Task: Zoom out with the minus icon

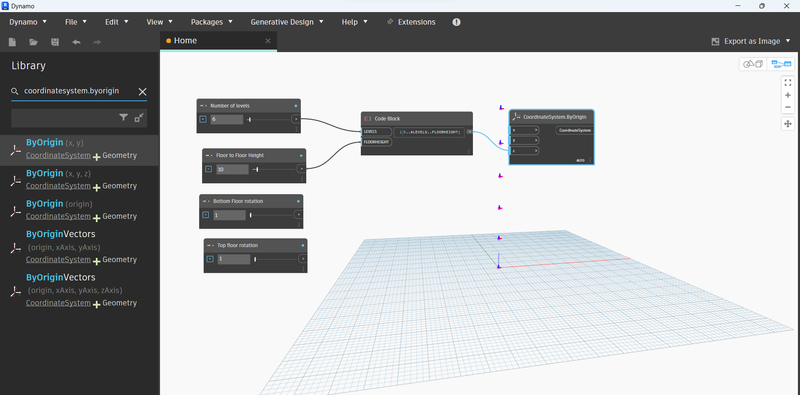Action: tap(788, 107)
